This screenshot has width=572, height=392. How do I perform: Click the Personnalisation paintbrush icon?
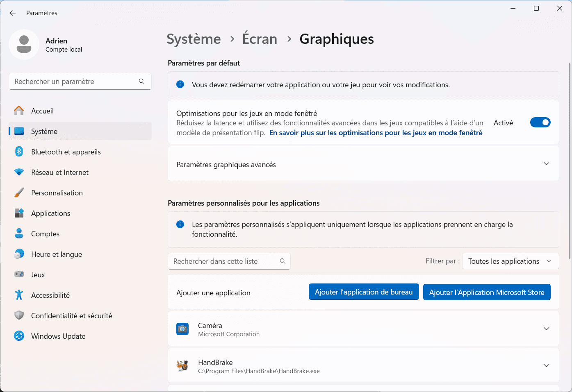coord(19,193)
